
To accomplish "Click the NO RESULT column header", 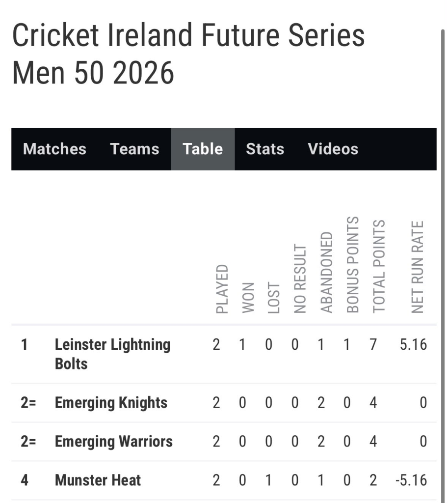I will point(300,279).
